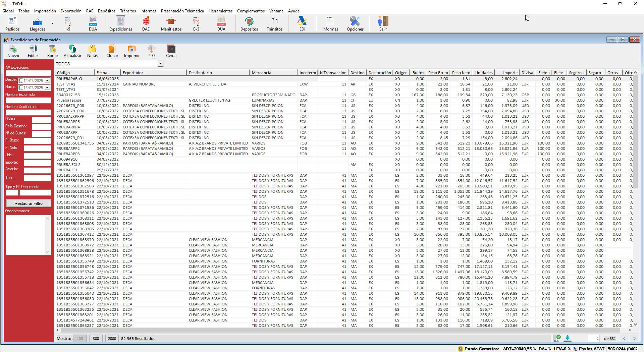Expand the Llegadas dropdown arrow
Image resolution: width=644 pixels, height=352 pixels.
(x=52, y=23)
